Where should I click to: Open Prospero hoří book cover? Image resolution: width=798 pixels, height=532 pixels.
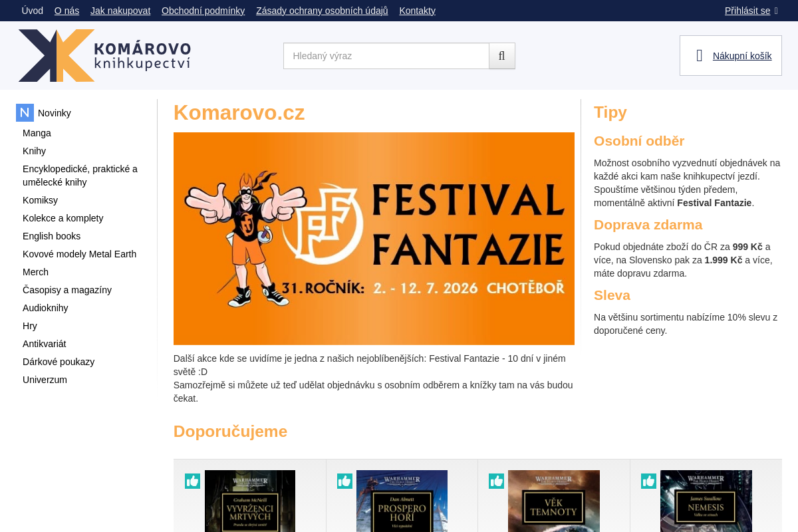click(x=402, y=501)
